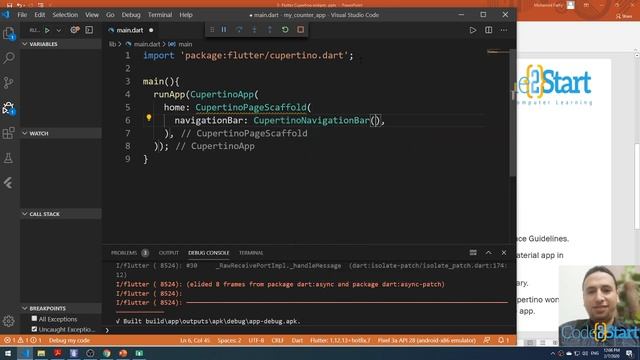The width and height of the screenshot is (640, 360).
Task: Open launch configuration dropdown
Action: (x=59, y=30)
